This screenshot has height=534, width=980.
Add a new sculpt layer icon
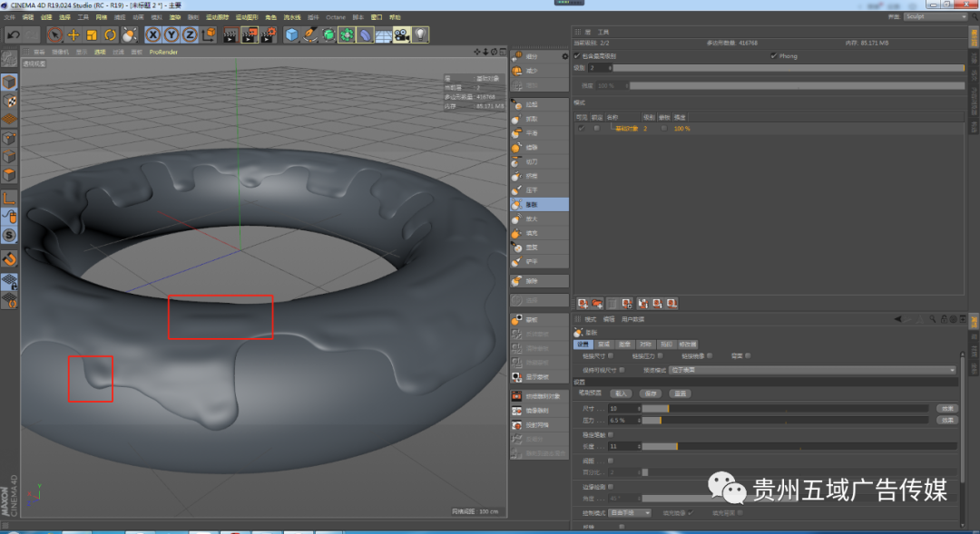[583, 304]
